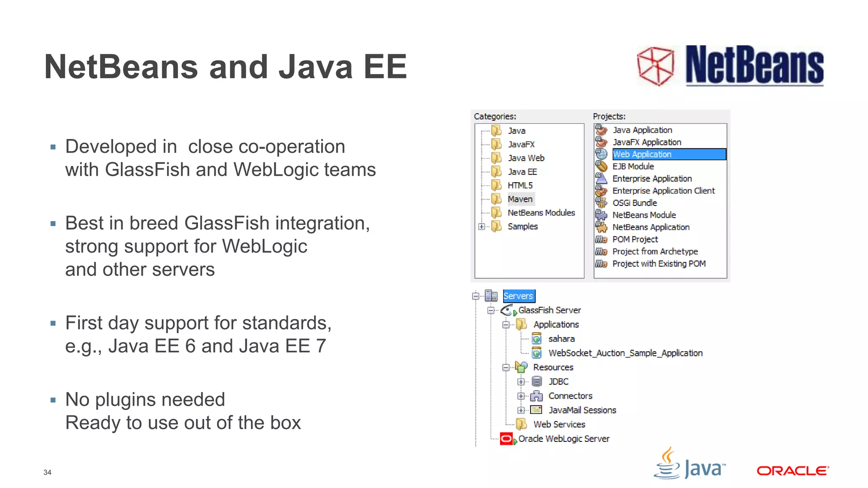Click the Enterprise Application Client icon
The height and width of the screenshot is (488, 868).
tap(601, 191)
